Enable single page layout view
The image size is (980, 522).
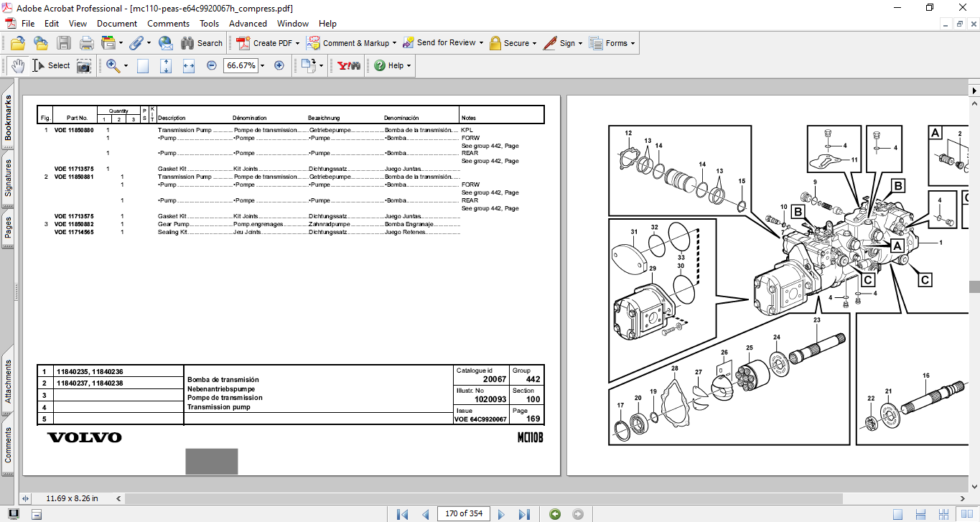[x=897, y=514]
